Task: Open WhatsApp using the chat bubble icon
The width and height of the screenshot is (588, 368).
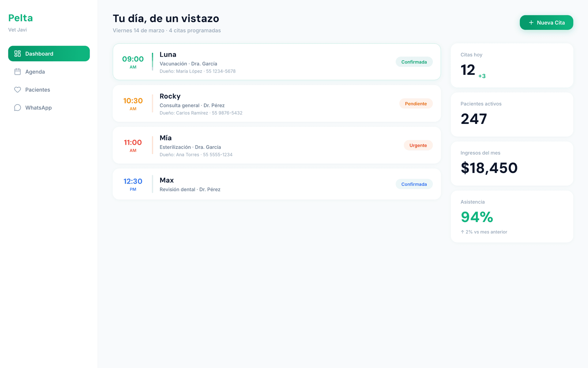Action: [x=17, y=107]
